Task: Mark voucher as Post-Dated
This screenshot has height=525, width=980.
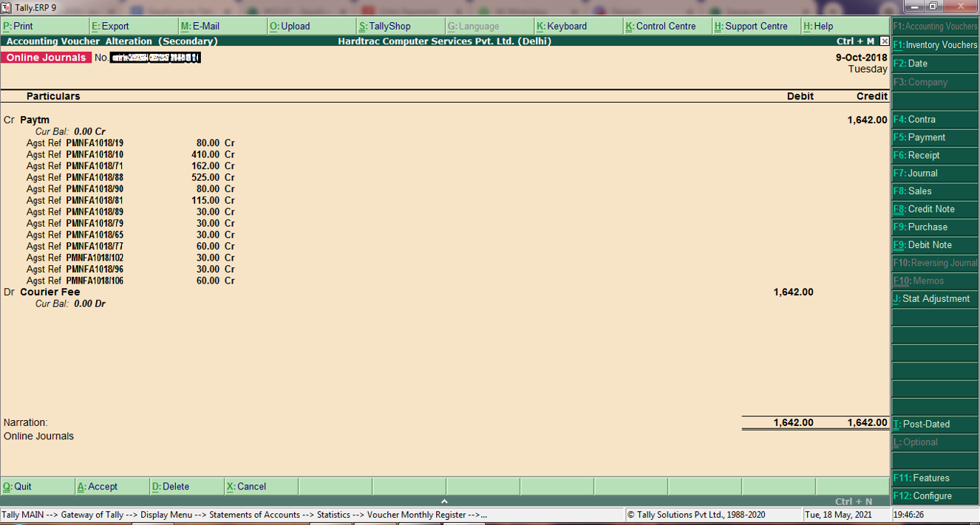Action: 935,424
